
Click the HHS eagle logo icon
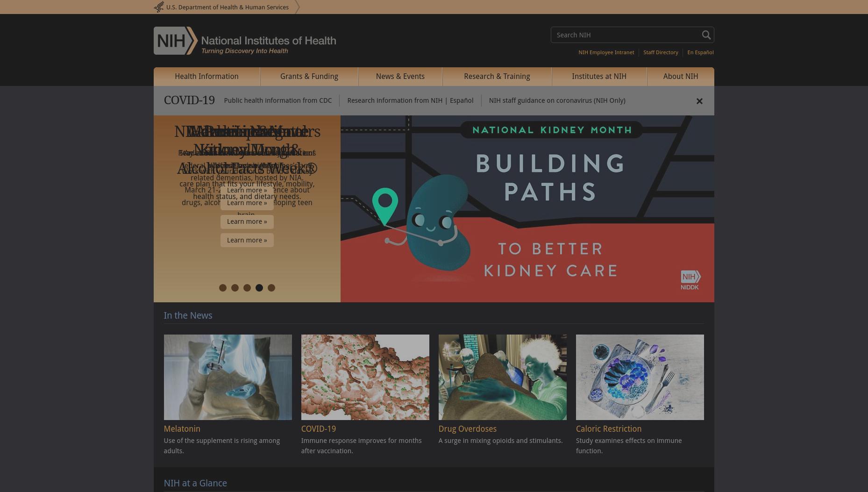(x=159, y=7)
